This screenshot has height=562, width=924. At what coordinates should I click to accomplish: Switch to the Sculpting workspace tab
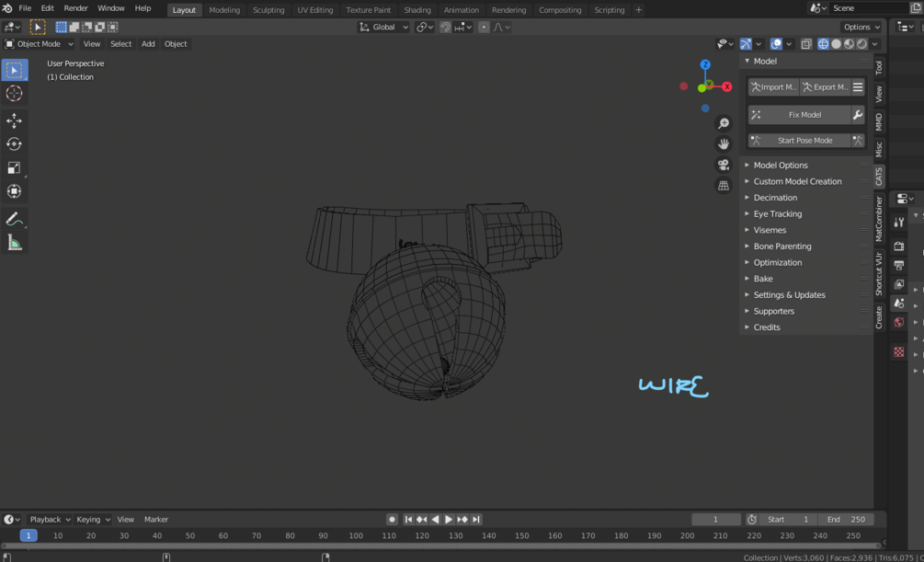pyautogui.click(x=268, y=10)
